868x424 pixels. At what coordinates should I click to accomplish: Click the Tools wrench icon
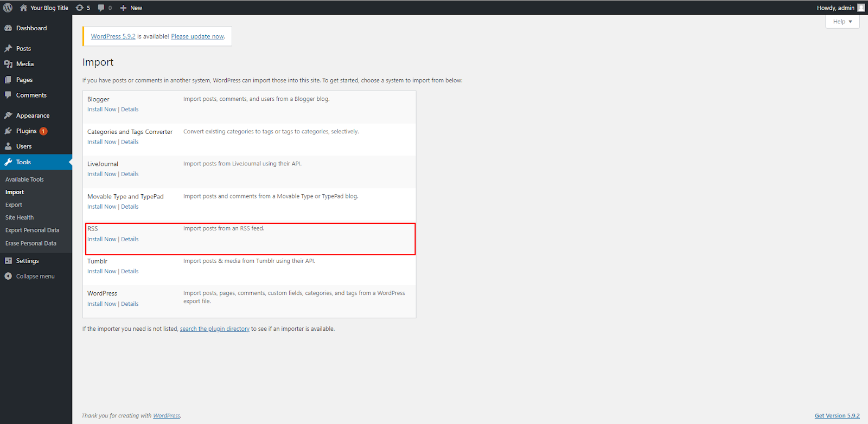pos(8,162)
